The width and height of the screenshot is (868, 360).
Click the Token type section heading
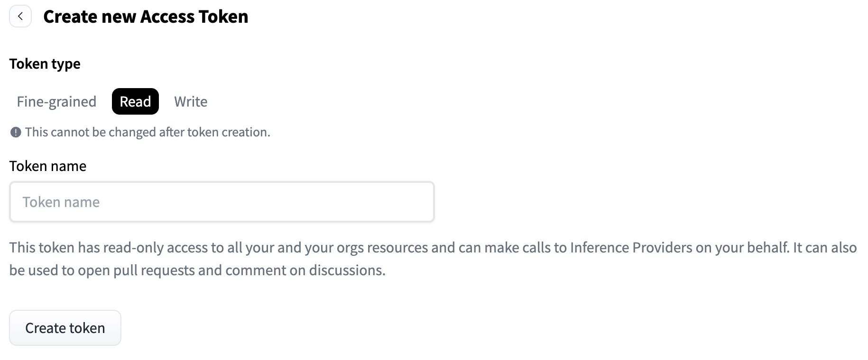[45, 63]
